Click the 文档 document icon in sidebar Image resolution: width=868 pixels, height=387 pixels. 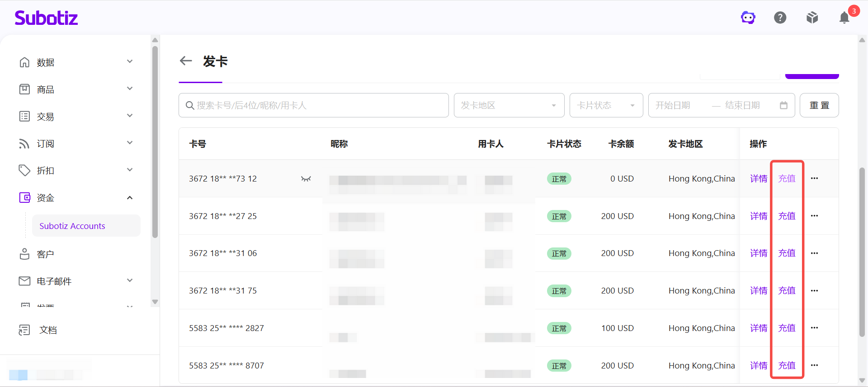pyautogui.click(x=24, y=330)
